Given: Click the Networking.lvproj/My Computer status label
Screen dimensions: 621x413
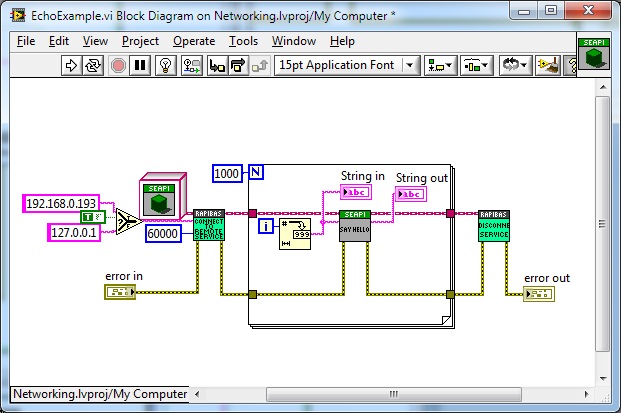Looking at the screenshot, I should (x=100, y=394).
